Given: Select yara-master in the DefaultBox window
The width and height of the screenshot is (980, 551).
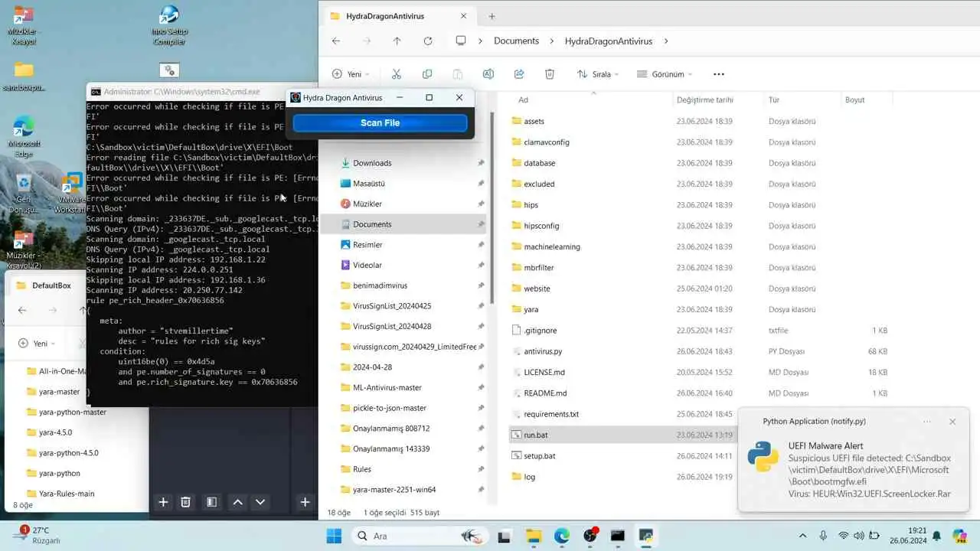Looking at the screenshot, I should 59,391.
